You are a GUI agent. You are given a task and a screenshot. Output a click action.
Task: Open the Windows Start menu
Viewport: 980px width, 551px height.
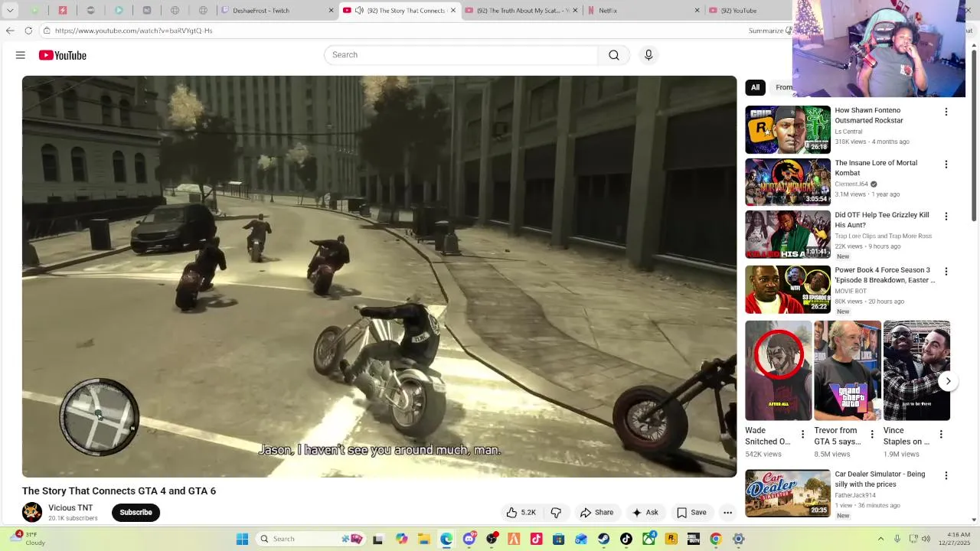(x=242, y=539)
